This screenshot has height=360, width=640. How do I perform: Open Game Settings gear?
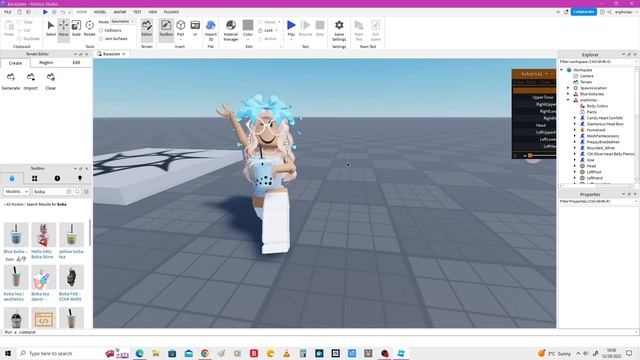point(339,30)
